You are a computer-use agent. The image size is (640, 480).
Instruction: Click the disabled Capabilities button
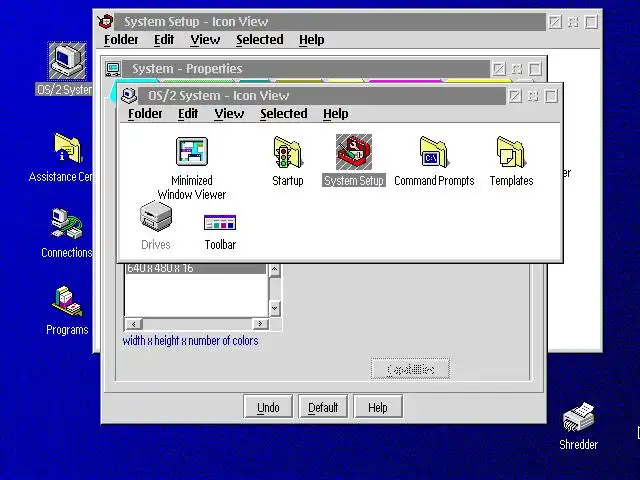(410, 369)
